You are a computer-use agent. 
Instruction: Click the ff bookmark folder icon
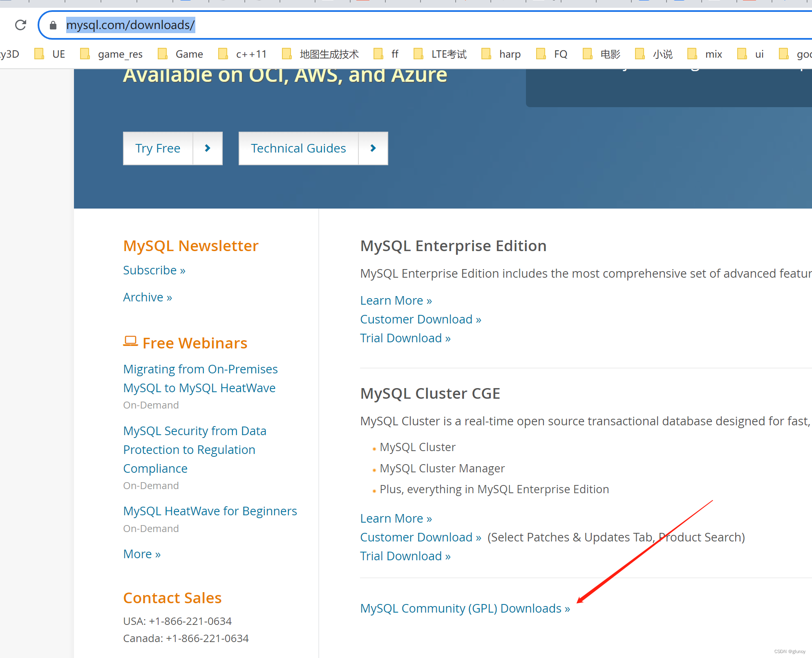tap(378, 54)
